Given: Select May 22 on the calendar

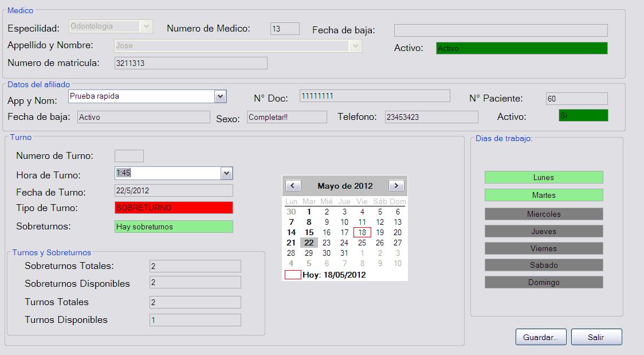Looking at the screenshot, I should [309, 243].
